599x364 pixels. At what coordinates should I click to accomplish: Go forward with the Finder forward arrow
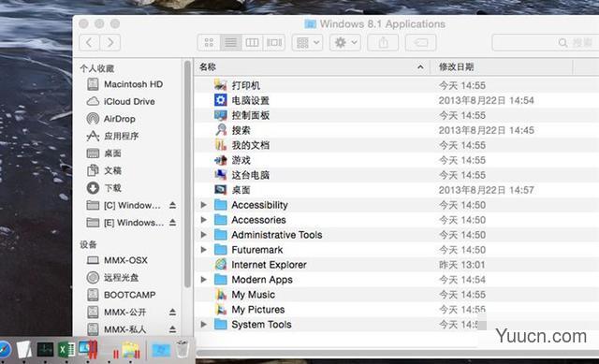point(110,42)
